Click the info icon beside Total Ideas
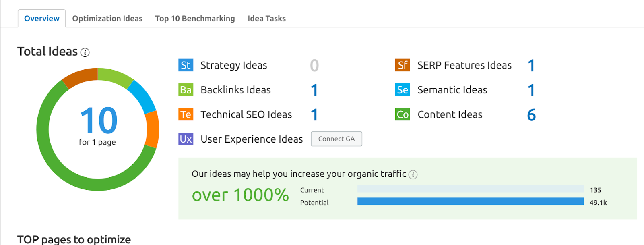This screenshot has height=245, width=644. 85,52
